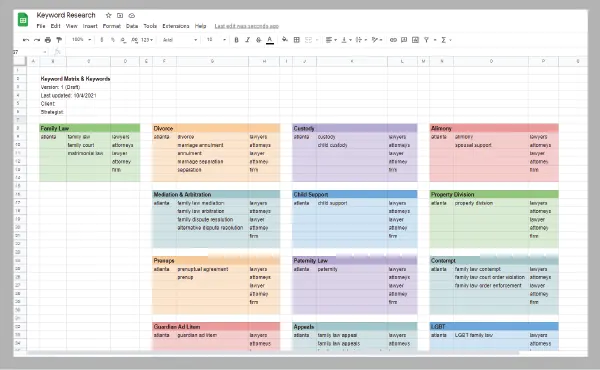Open the Insert menu
The image size is (600, 370).
90,26
